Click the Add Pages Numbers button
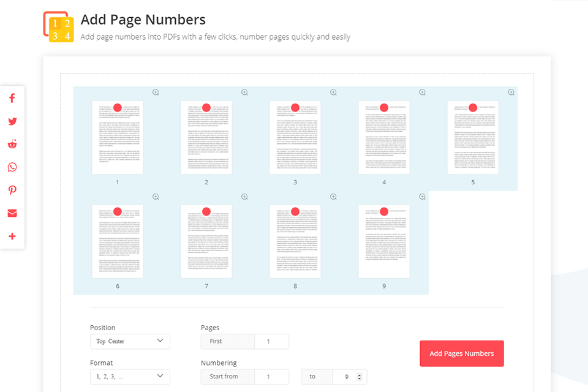 (462, 353)
